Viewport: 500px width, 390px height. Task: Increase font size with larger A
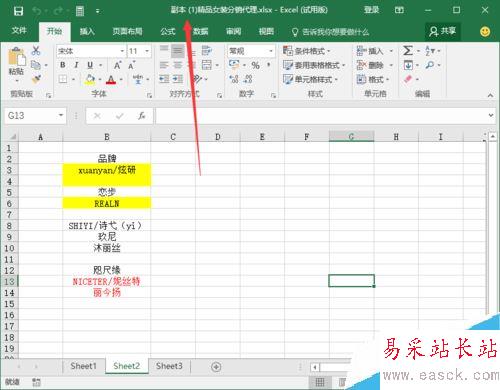click(117, 65)
